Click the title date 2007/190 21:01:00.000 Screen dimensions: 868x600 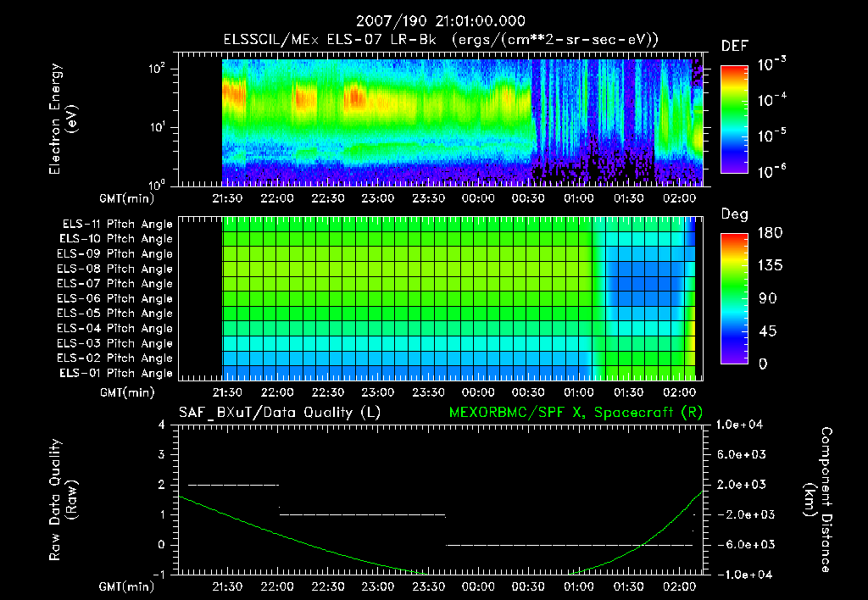(x=440, y=21)
